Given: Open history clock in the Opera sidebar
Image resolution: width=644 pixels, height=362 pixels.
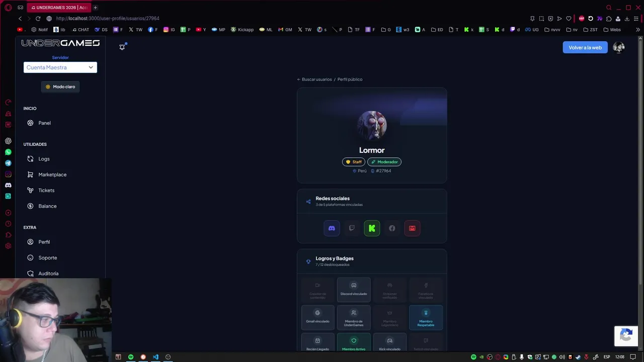Looking at the screenshot, I should point(8,224).
